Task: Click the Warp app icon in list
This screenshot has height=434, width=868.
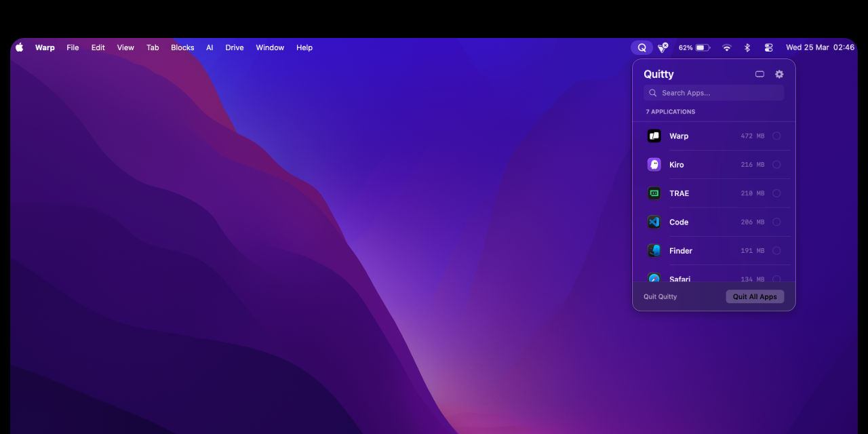Action: [654, 136]
